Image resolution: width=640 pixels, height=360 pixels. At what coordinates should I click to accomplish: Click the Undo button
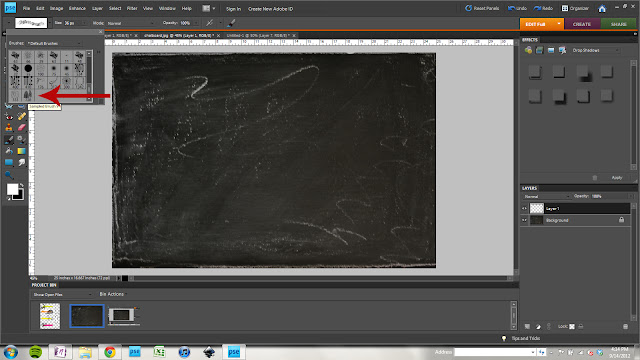point(517,9)
